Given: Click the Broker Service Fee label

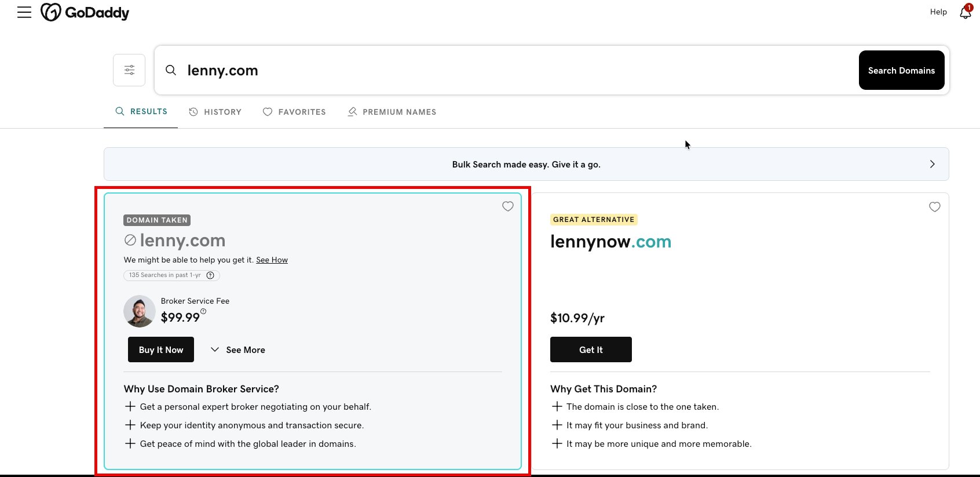Looking at the screenshot, I should click(x=195, y=301).
